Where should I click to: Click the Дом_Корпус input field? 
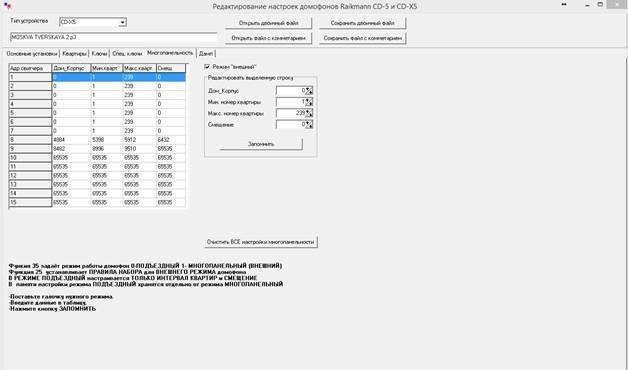click(291, 91)
